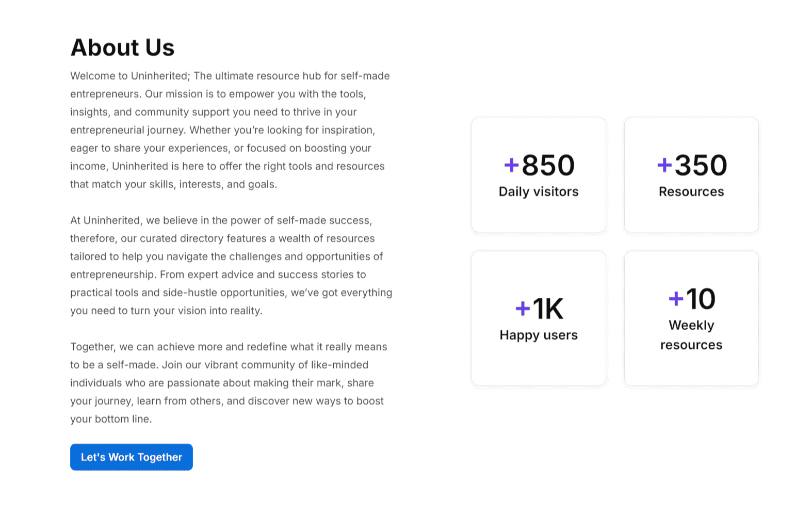The height and width of the screenshot is (516, 812).
Task: Click the purple plus beside 1K
Action: 523,309
